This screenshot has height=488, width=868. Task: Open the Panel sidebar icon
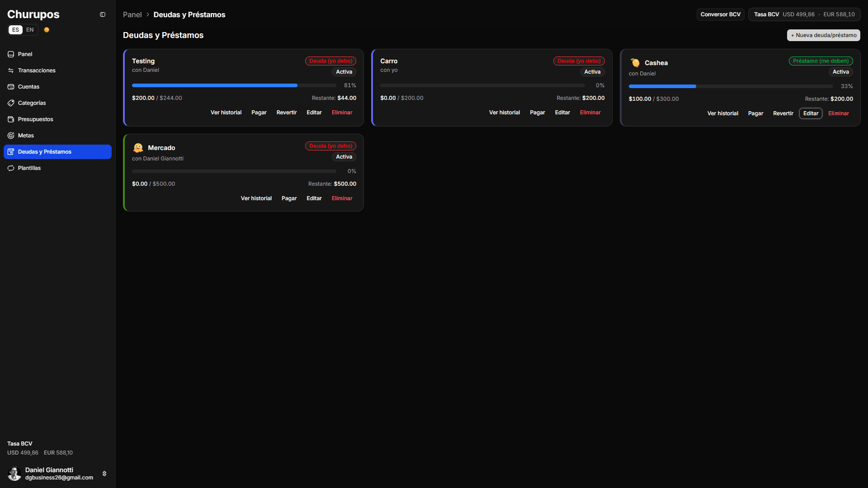point(11,54)
